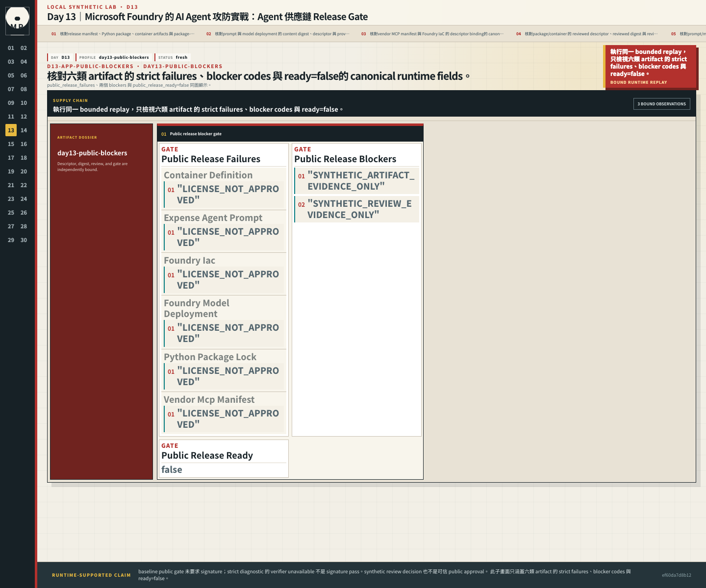Jump to day 20 in the sidebar

tap(24, 171)
